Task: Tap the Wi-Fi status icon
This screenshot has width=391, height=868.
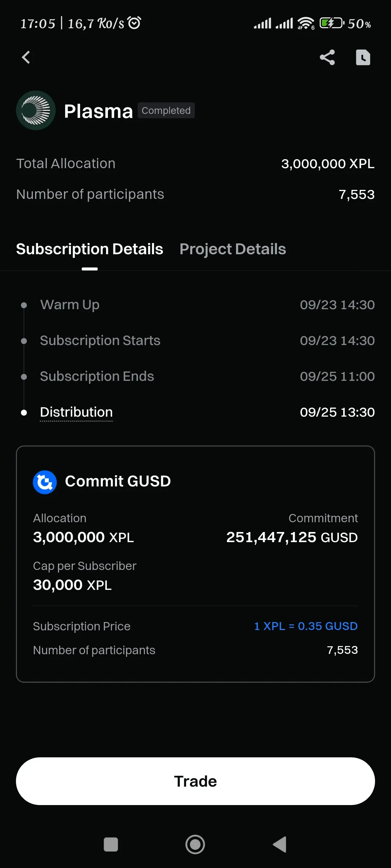Action: pyautogui.click(x=306, y=24)
